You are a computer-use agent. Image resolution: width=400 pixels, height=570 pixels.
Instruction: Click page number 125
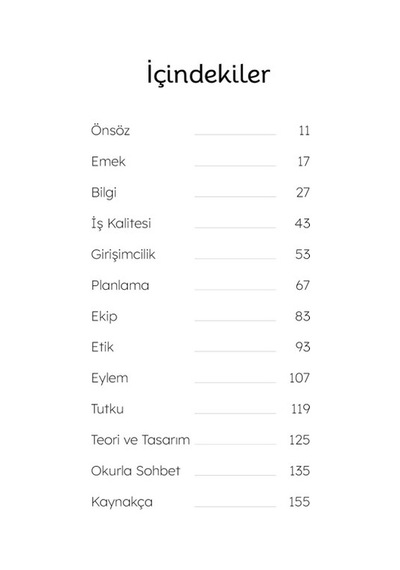tap(300, 440)
